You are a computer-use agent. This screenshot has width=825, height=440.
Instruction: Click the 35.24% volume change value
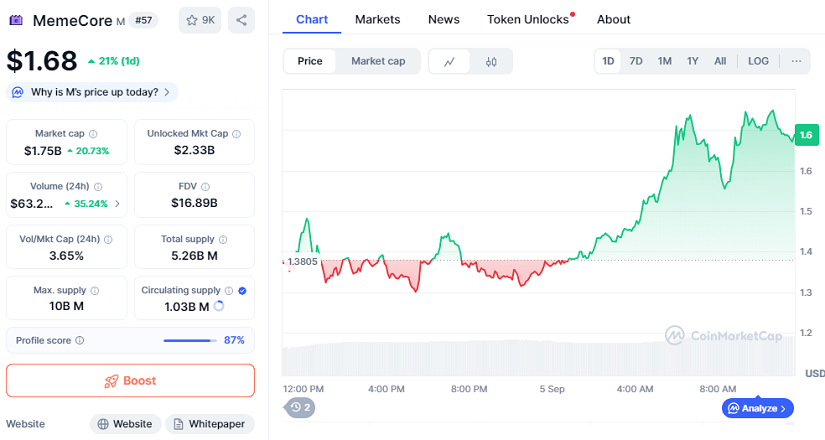pos(86,204)
